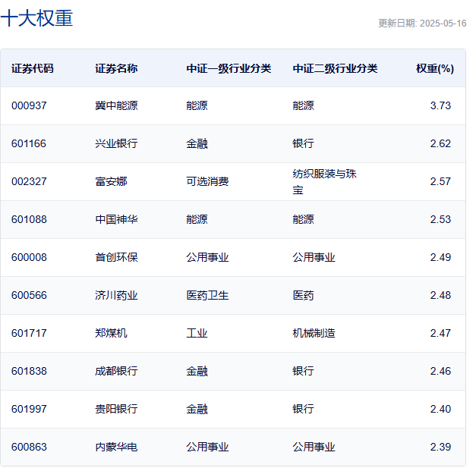Click security code 000937
The height and width of the screenshot is (468, 476).
pos(29,105)
